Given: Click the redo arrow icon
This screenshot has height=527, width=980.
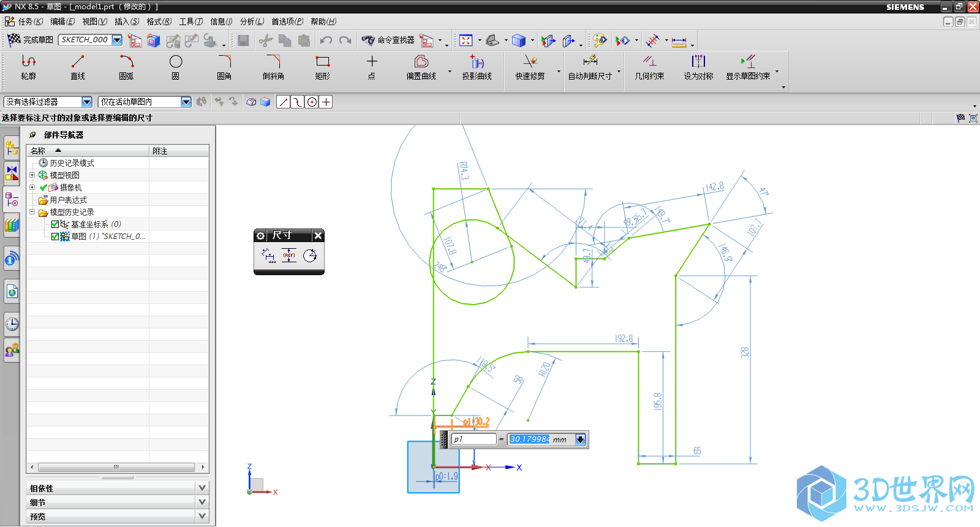Looking at the screenshot, I should 345,40.
